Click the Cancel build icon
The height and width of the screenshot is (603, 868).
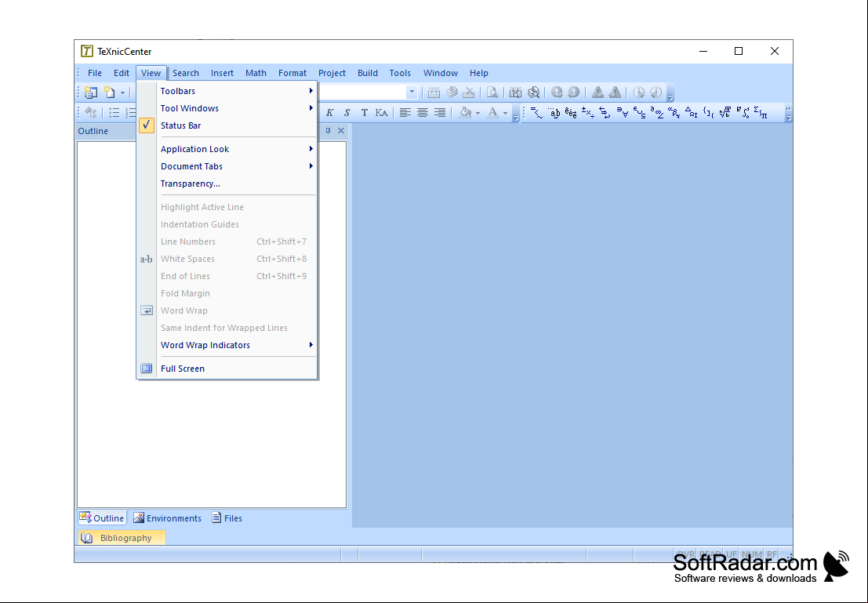469,93
